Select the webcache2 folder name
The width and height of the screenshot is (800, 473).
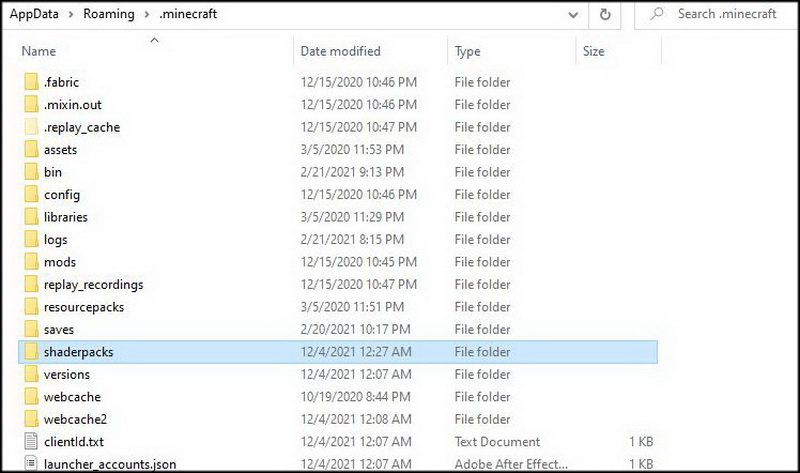[76, 419]
